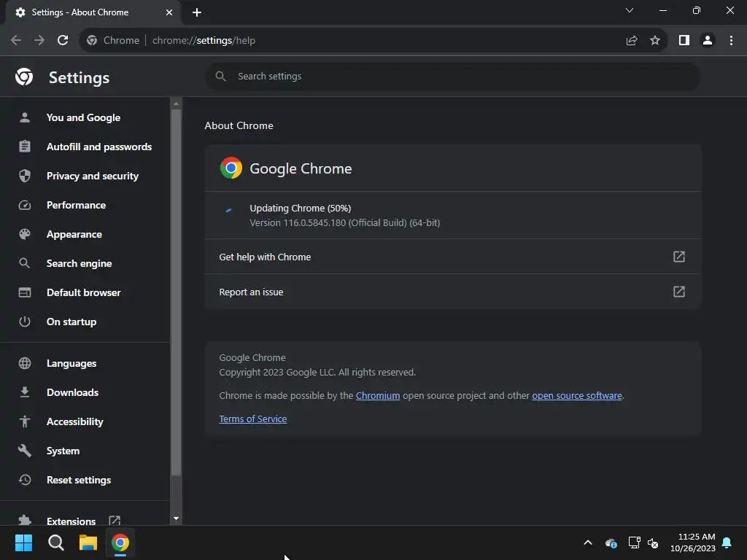This screenshot has width=747, height=560.
Task: Open the clock showing 11:25 AM
Action: pyautogui.click(x=693, y=542)
